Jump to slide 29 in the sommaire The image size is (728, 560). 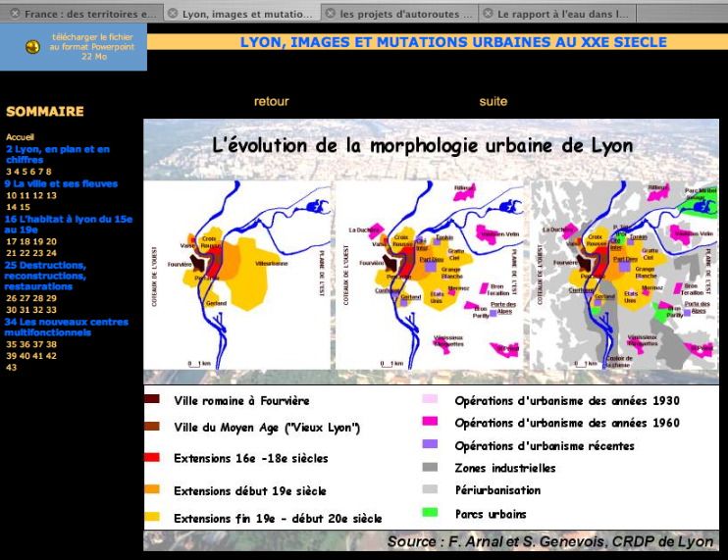click(51, 298)
